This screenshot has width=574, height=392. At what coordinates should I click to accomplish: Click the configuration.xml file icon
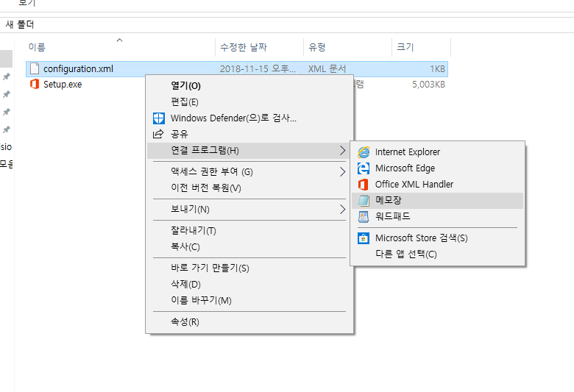35,68
